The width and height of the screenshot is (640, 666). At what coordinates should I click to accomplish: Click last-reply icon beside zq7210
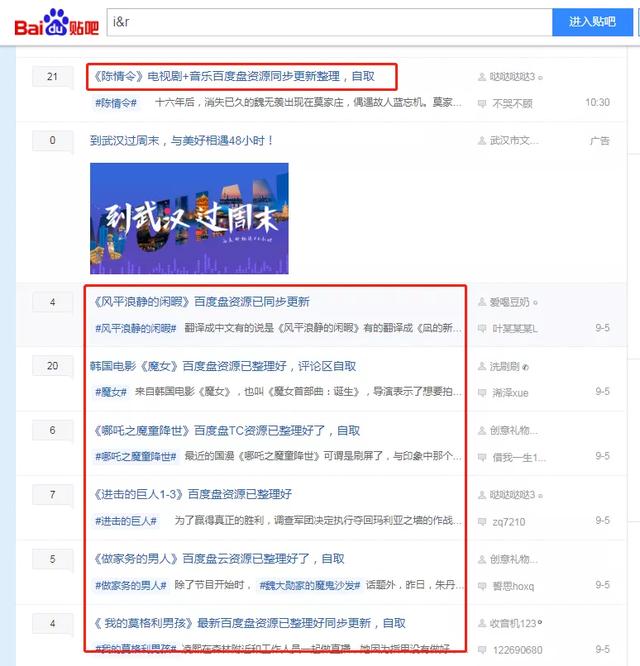tap(482, 521)
